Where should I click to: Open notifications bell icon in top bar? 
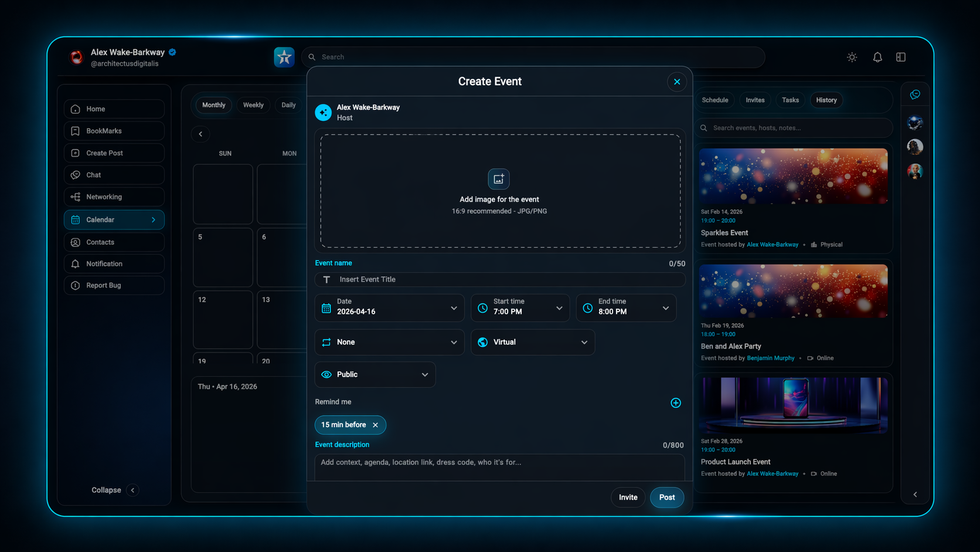[877, 57]
